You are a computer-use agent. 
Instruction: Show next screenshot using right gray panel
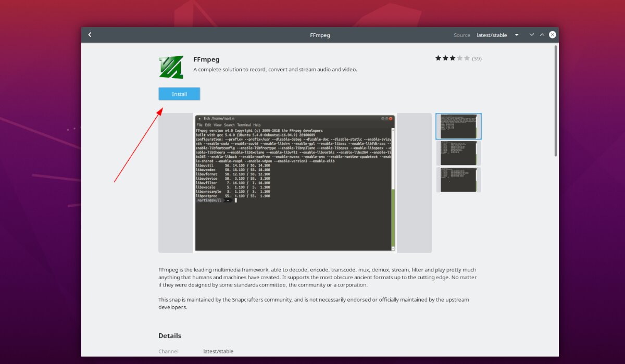(x=414, y=182)
